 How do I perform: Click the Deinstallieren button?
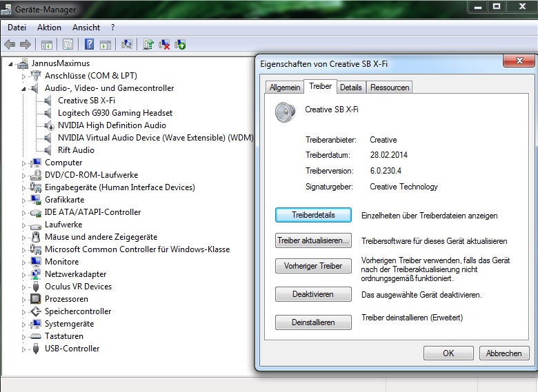pyautogui.click(x=313, y=322)
